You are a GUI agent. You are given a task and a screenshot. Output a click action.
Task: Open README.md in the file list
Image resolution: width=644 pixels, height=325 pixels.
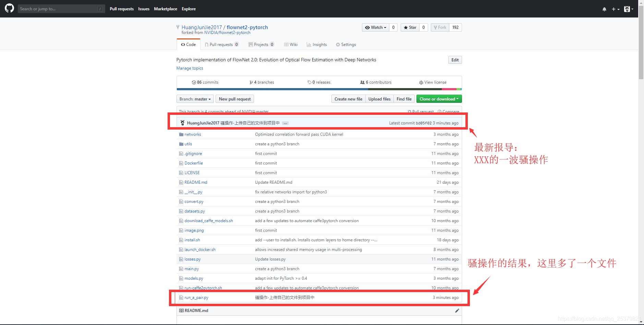196,182
